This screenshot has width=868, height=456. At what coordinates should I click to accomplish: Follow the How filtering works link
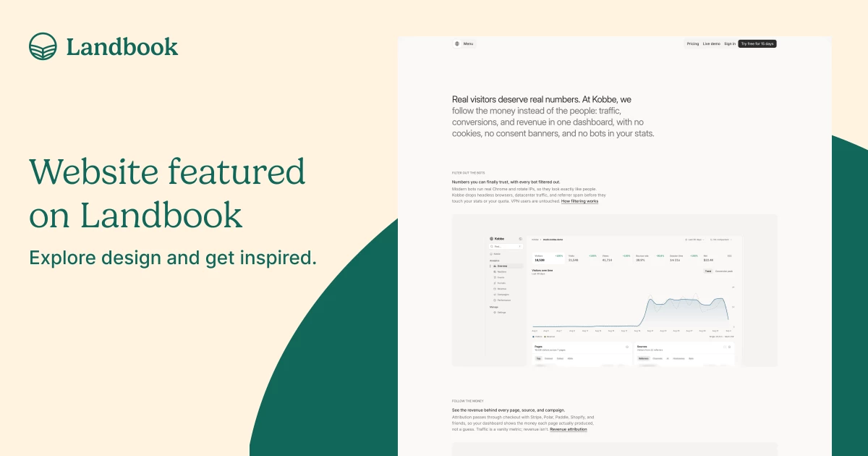(x=579, y=201)
